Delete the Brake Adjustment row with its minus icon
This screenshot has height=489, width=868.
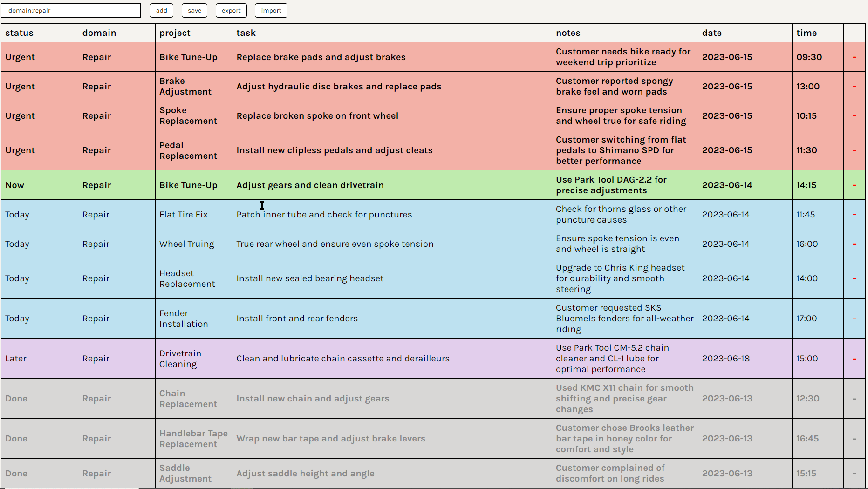point(854,86)
